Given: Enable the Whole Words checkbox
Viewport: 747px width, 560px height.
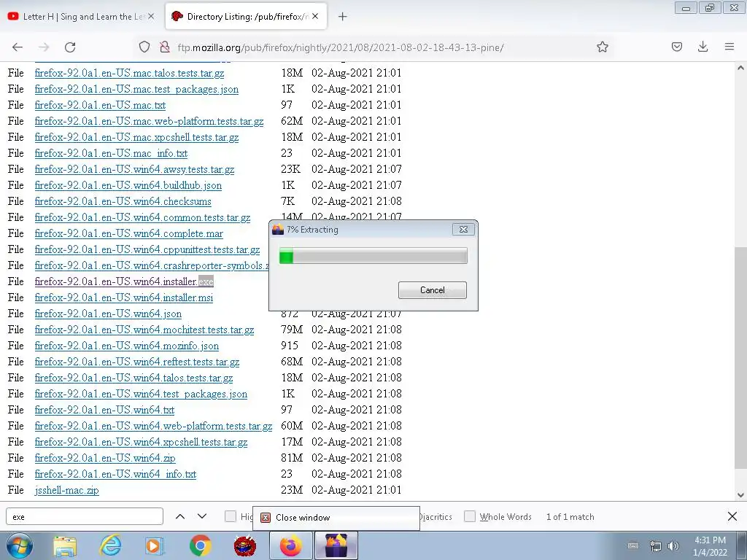Looking at the screenshot, I should tap(470, 516).
